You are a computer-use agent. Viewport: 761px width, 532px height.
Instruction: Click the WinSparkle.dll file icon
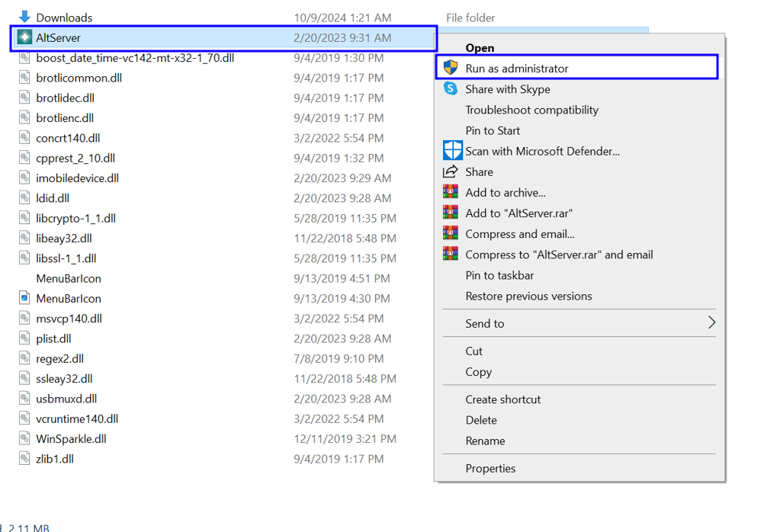point(24,438)
